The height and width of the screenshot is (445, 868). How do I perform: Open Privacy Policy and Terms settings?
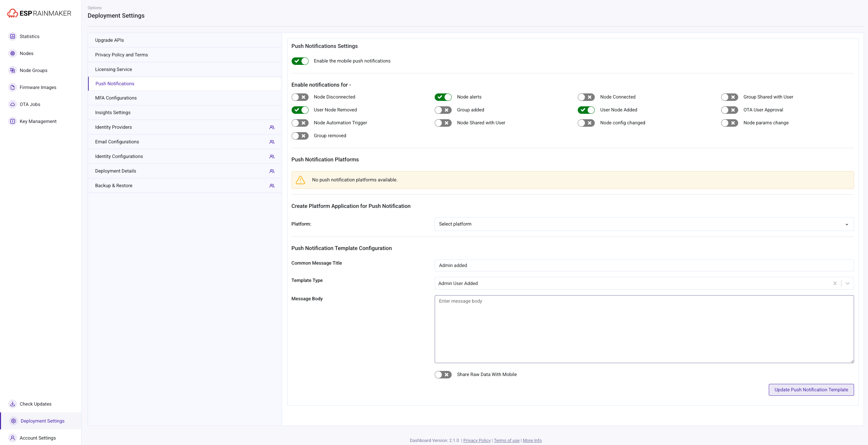(185, 55)
